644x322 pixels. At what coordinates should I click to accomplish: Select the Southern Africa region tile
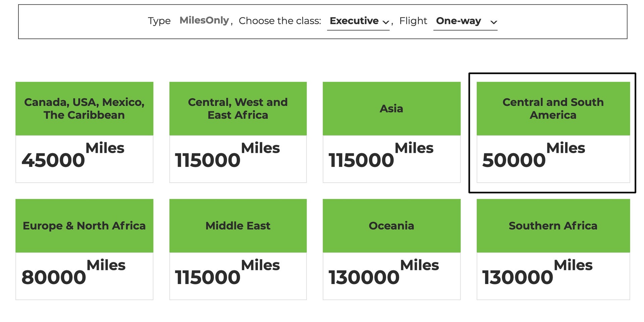553,226
